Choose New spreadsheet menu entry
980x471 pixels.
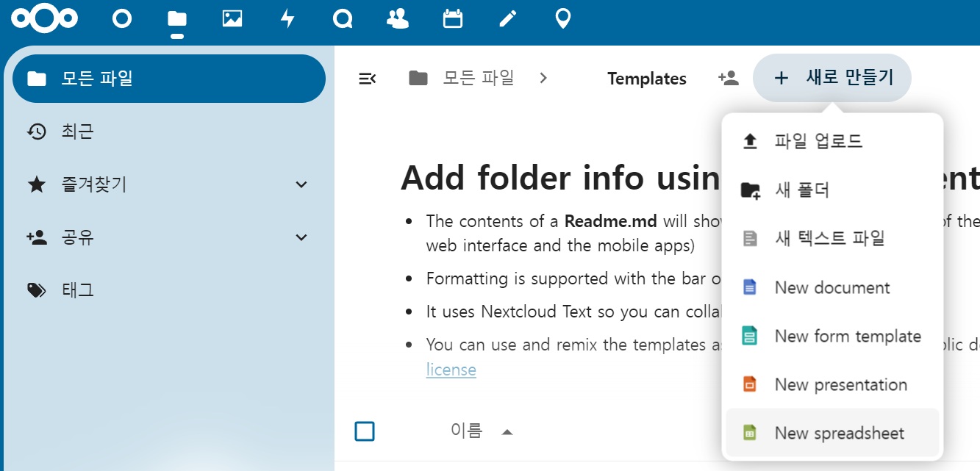coord(832,434)
